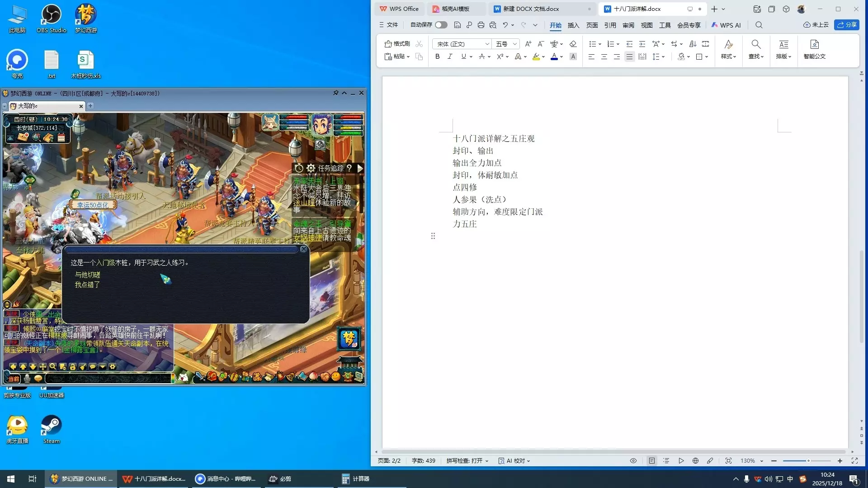868x488 pixels.
Task: Choose 与他切磋 option in game dialog
Action: (88, 275)
